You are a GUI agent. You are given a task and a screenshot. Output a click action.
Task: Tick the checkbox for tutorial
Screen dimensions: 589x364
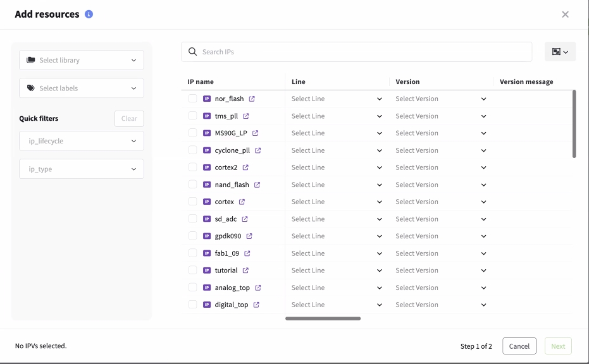(x=193, y=270)
